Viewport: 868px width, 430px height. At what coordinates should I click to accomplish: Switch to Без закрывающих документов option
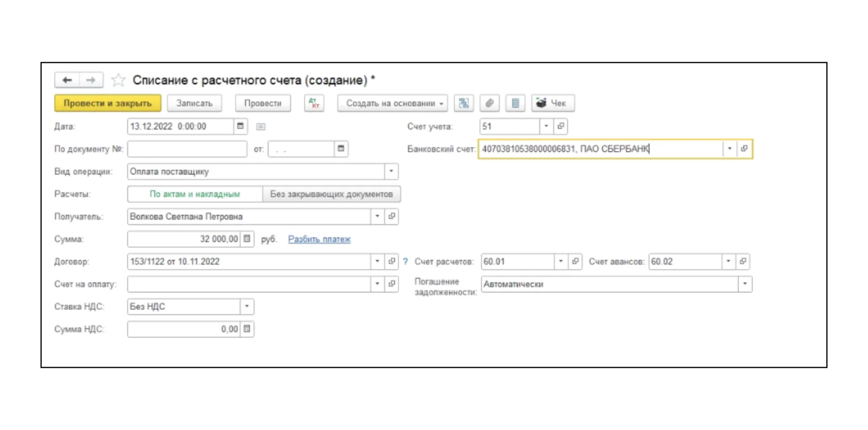(331, 194)
